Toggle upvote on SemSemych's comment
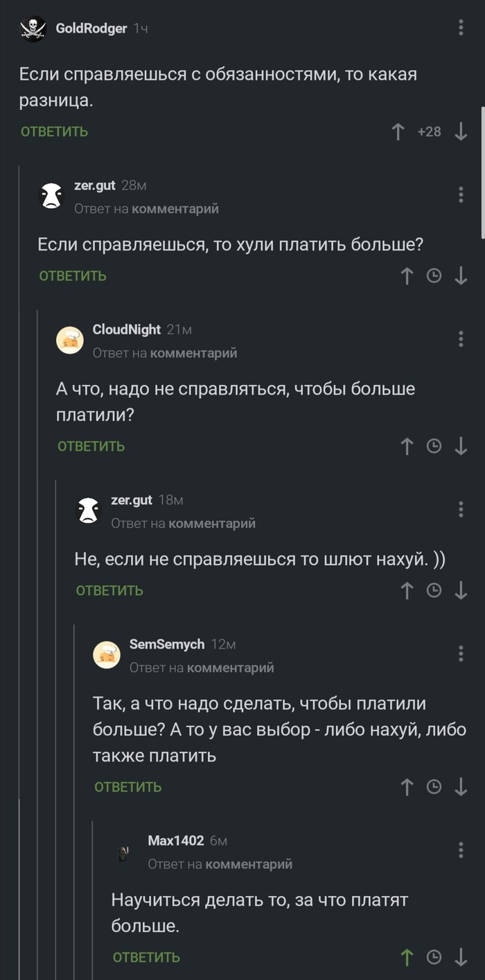This screenshot has height=980, width=485. point(407,788)
